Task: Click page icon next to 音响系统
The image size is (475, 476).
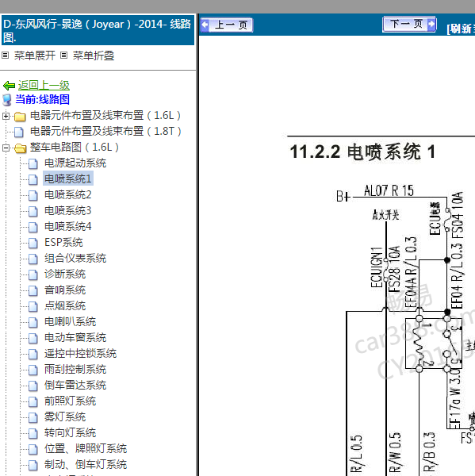Action: [33, 291]
